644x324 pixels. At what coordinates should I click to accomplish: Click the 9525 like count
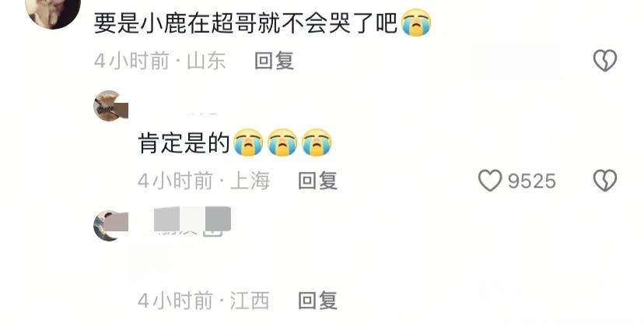pyautogui.click(x=532, y=181)
